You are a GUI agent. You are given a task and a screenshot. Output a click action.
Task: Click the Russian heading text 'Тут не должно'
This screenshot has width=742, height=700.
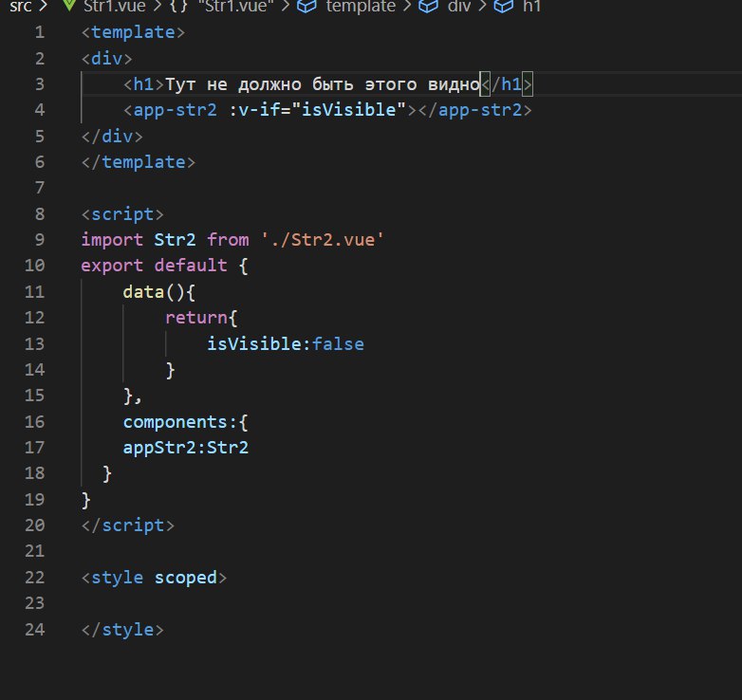[233, 84]
